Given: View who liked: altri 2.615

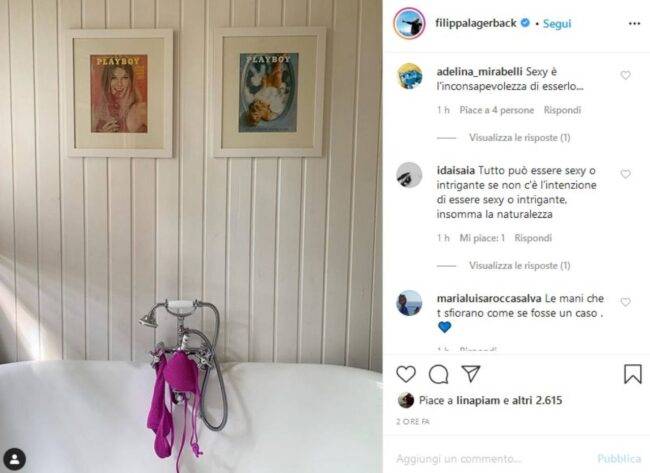Looking at the screenshot, I should [x=537, y=400].
